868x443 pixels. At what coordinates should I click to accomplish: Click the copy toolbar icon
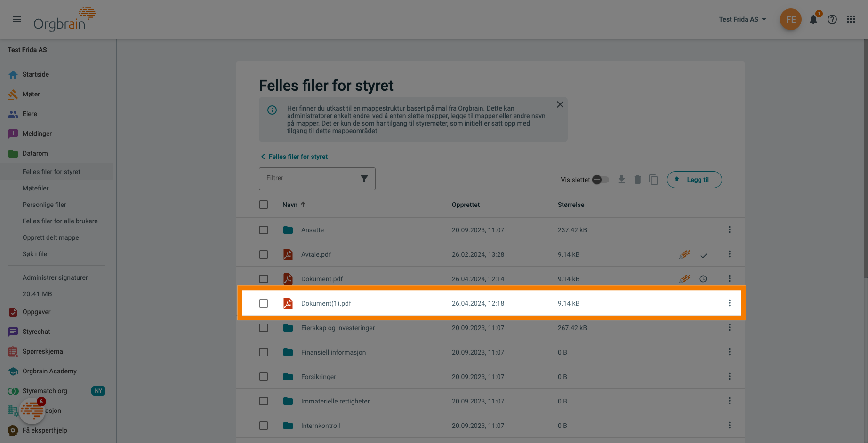(x=653, y=180)
